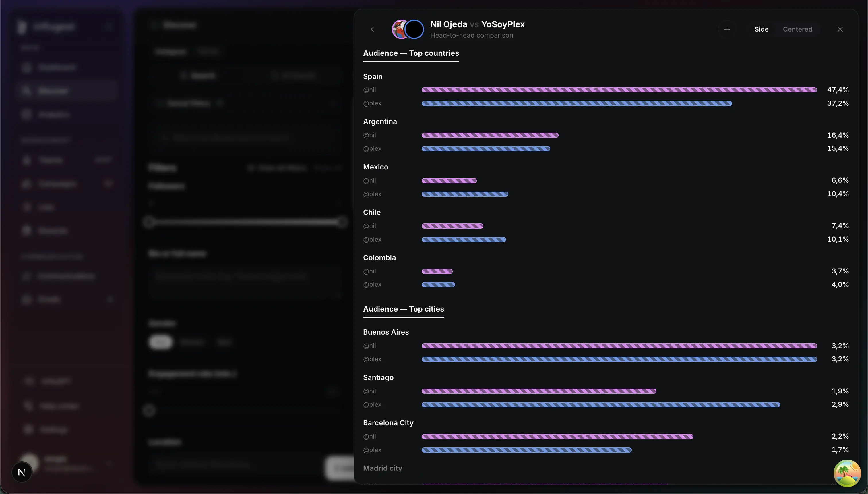Click the 'Chile' country label
This screenshot has height=494, width=868.
coord(372,213)
